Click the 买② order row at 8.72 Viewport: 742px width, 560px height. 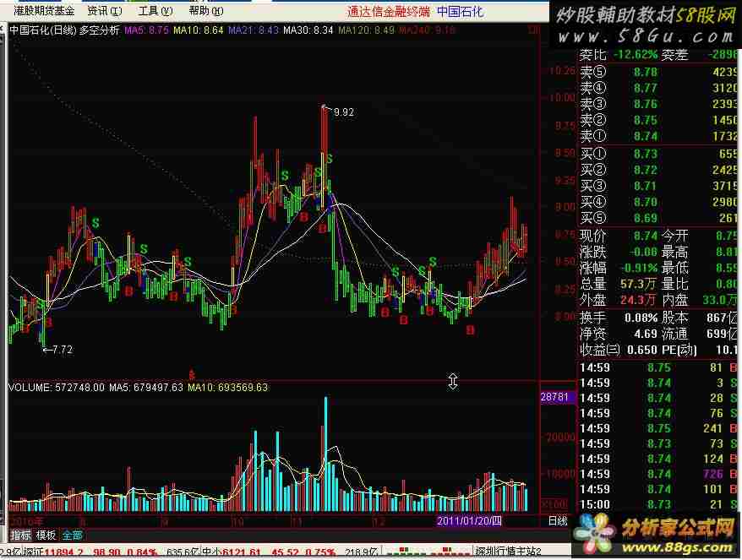pyautogui.click(x=658, y=170)
